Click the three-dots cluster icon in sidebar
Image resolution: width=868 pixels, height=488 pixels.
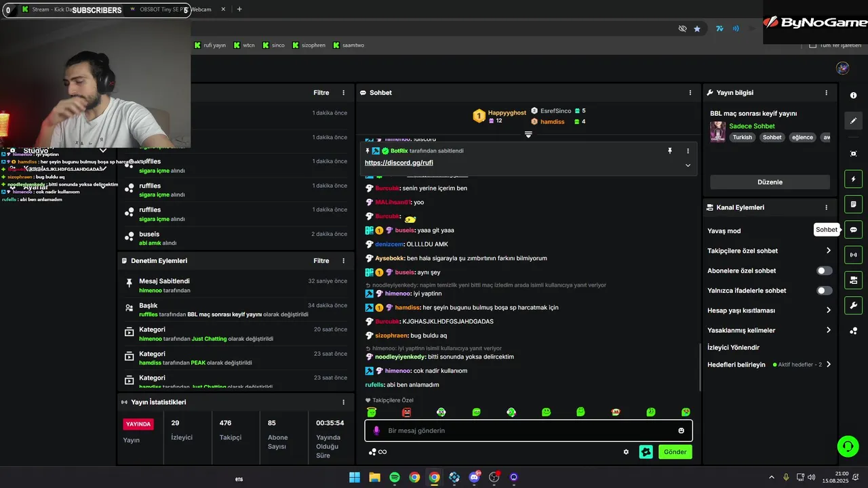tap(853, 331)
